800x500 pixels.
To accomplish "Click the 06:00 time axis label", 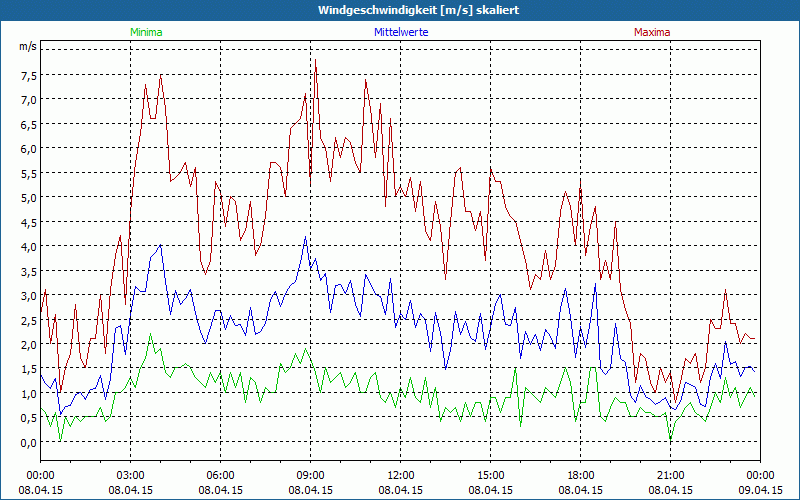I will pos(220,476).
